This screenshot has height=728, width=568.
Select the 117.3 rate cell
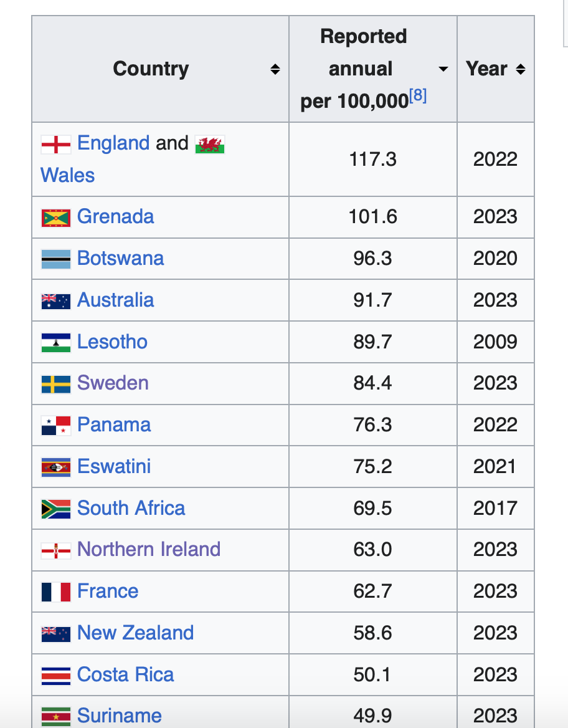(x=372, y=160)
